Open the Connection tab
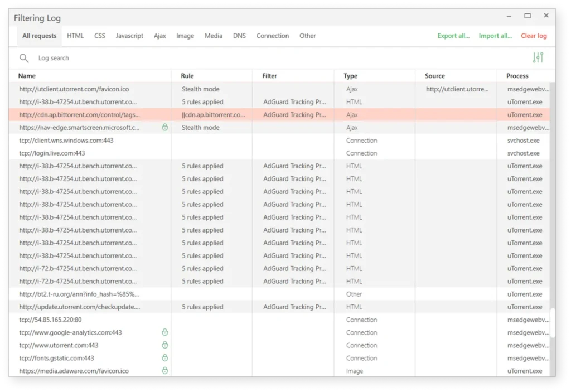 [x=272, y=36]
